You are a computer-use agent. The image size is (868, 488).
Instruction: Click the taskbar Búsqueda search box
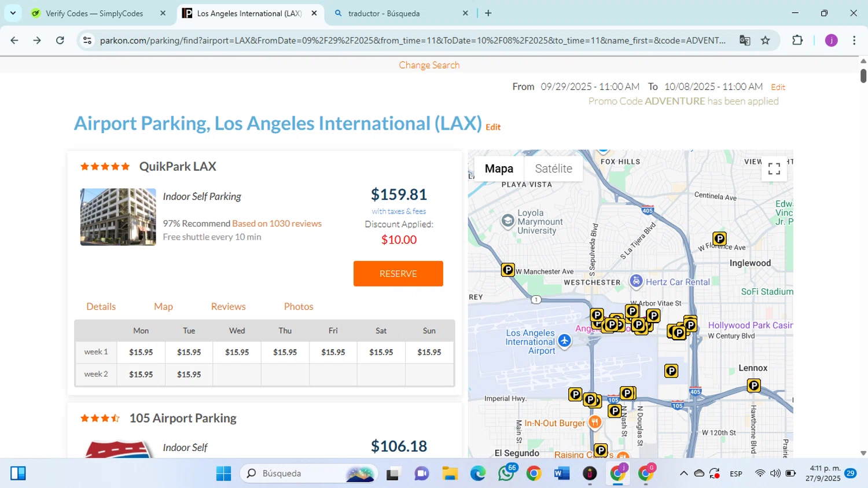coord(308,474)
